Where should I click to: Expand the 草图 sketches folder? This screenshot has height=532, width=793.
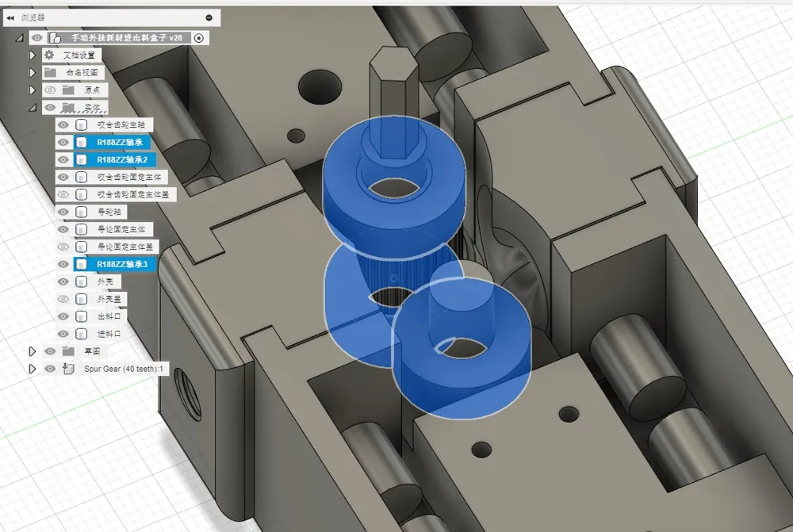(x=33, y=351)
